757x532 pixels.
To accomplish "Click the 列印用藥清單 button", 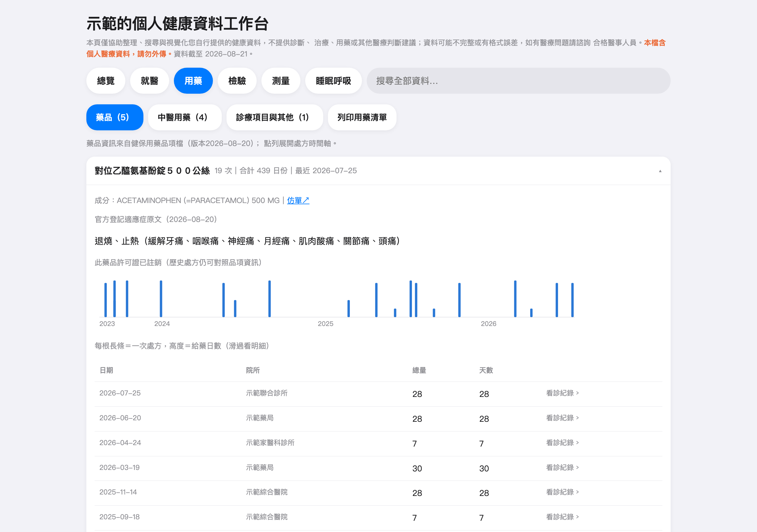I will [x=362, y=117].
